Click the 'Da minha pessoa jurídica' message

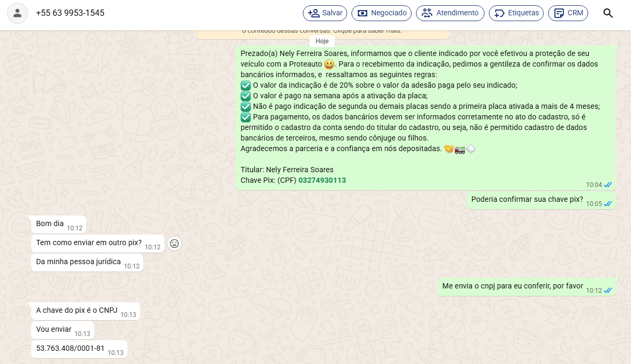(x=78, y=262)
